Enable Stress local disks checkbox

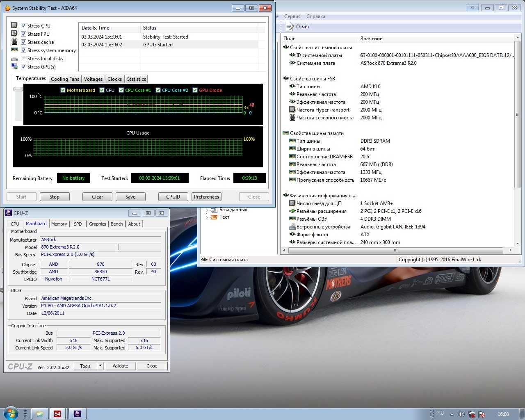(24, 58)
